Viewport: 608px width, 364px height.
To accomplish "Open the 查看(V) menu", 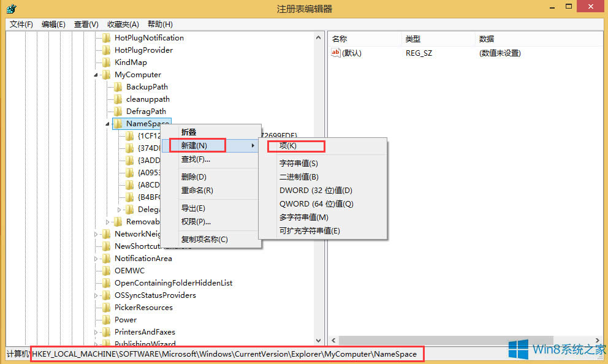I will click(85, 24).
